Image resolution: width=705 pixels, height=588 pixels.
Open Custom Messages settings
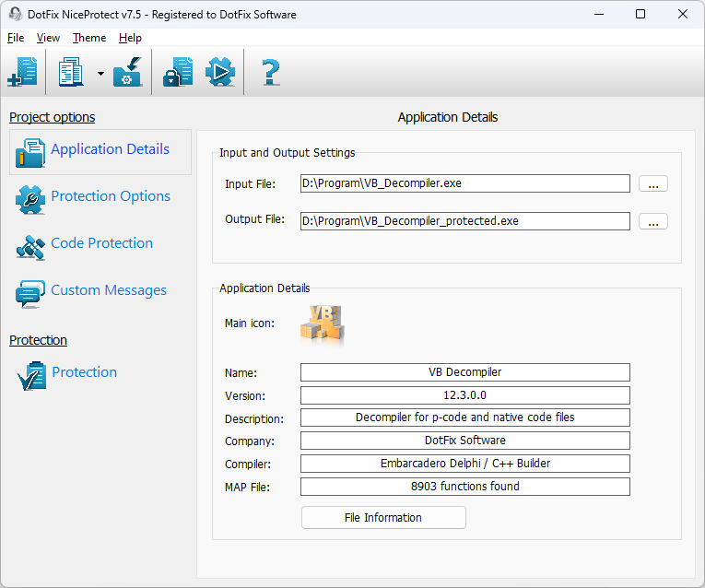109,290
